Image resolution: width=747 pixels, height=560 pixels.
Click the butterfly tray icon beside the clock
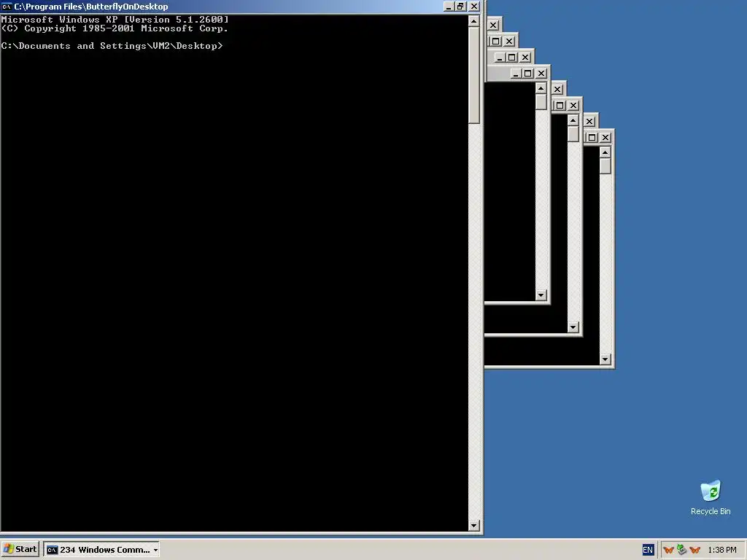(694, 550)
